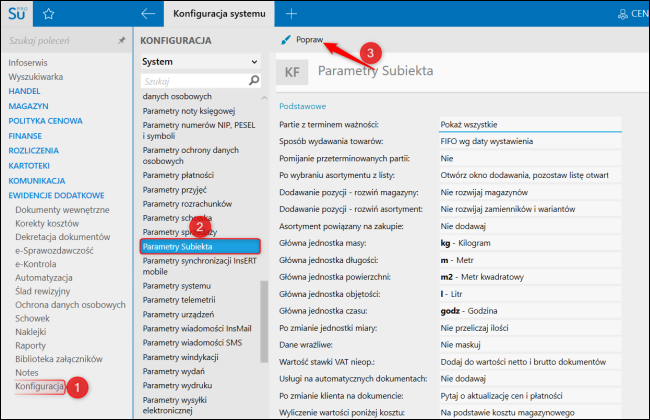Open Dokumenty wewnętrzne

(62, 210)
